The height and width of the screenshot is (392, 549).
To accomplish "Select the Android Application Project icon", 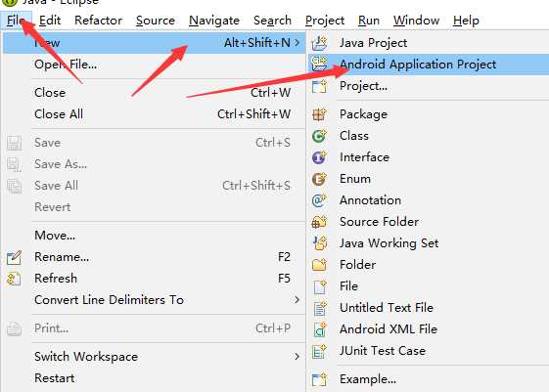I will coord(319,64).
